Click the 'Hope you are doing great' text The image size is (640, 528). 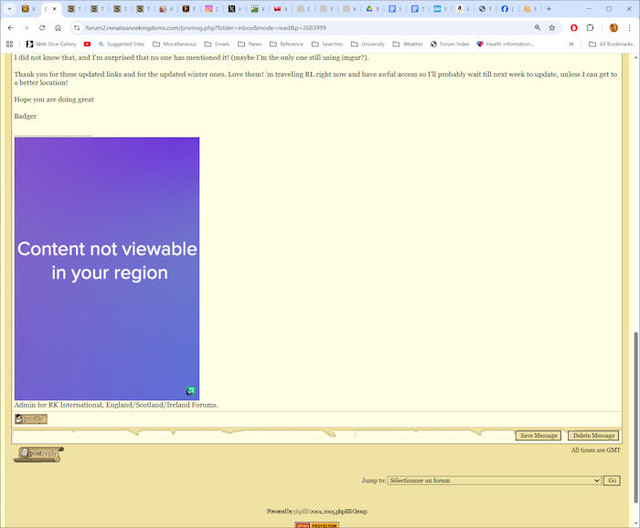54,100
